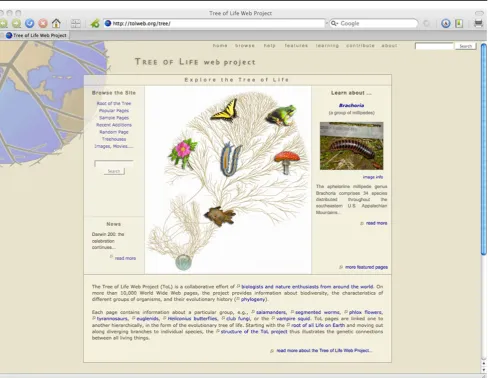This screenshot has height=378, width=488.
Task: Click the globe sphere at the tree root
Action: (x=183, y=262)
